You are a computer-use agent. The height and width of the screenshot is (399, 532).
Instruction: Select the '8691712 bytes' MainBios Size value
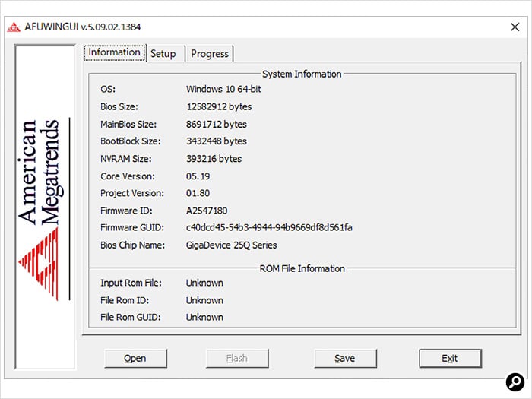pos(216,124)
